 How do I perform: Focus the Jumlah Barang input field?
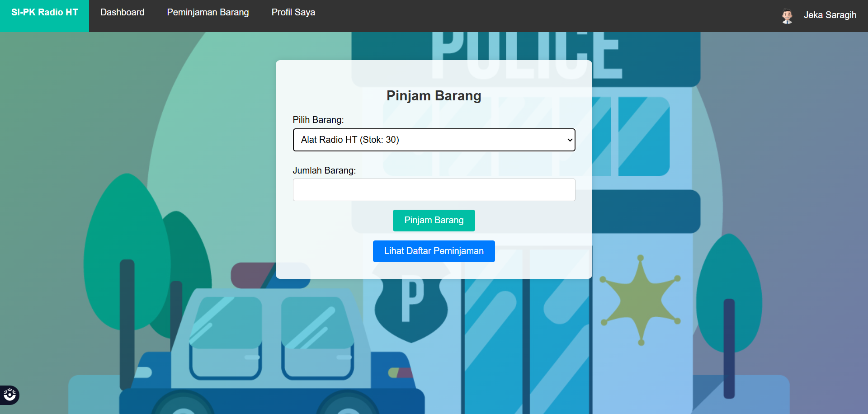pyautogui.click(x=434, y=190)
